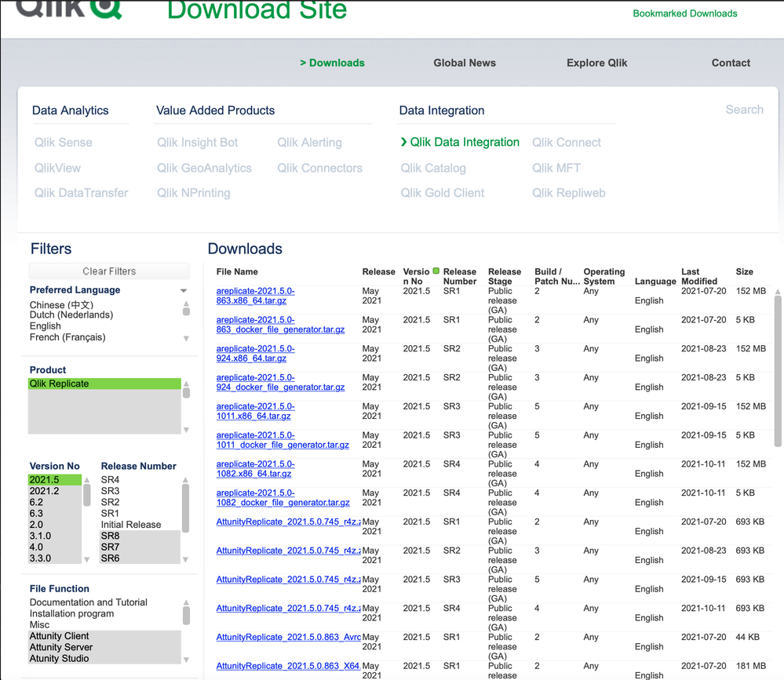Click the Clear Filters button
784x680 pixels.
pos(109,271)
